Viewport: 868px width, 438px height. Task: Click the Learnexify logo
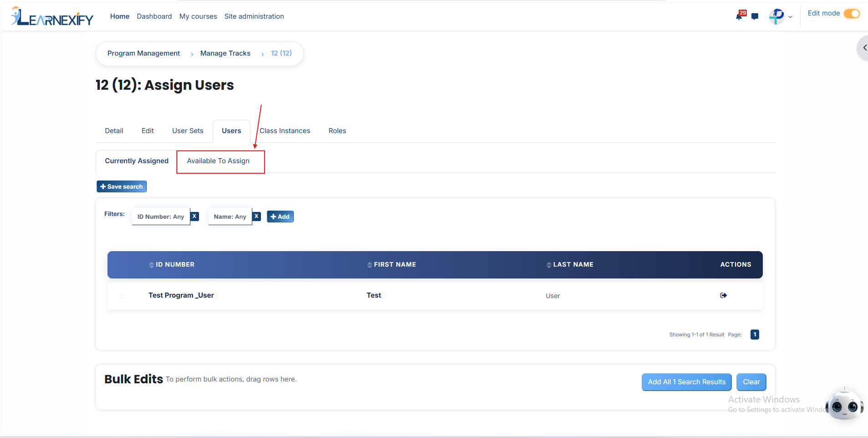[x=51, y=16]
